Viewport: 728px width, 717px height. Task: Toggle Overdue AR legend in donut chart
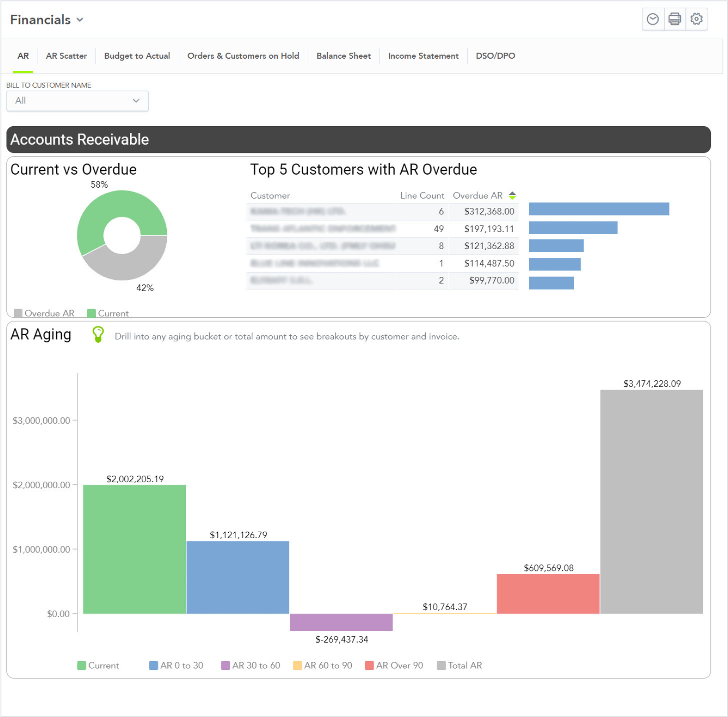(x=44, y=313)
